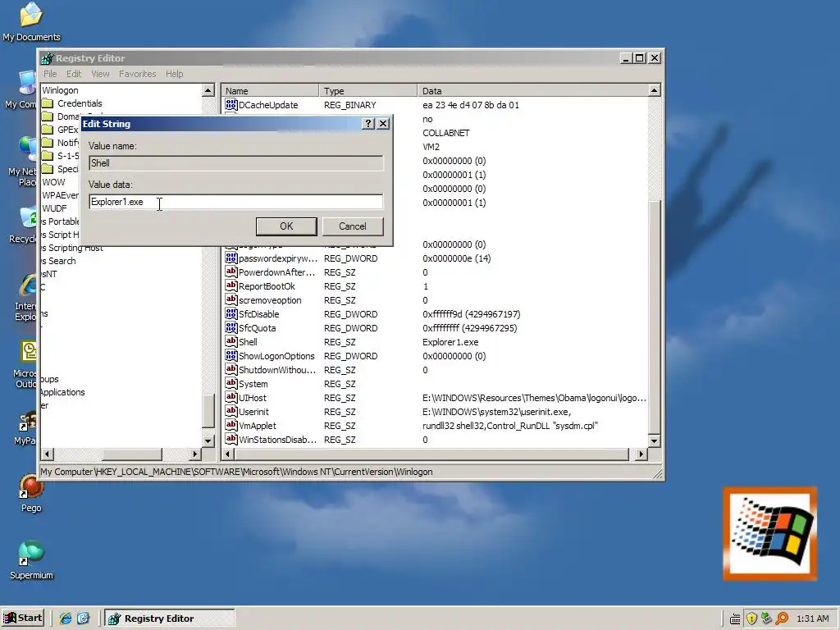Select the Explorer1.exe data cell in Shell row
Viewport: 840px width, 630px height.
450,342
